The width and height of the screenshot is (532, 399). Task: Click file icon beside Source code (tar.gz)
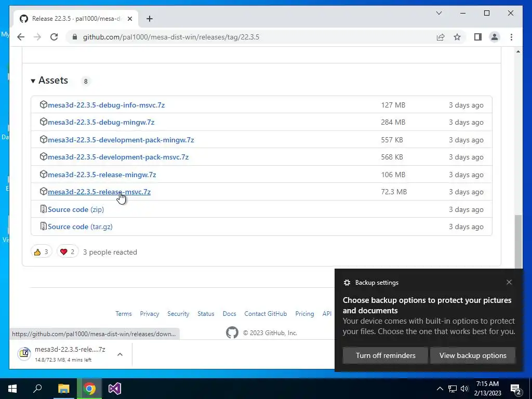click(x=44, y=226)
